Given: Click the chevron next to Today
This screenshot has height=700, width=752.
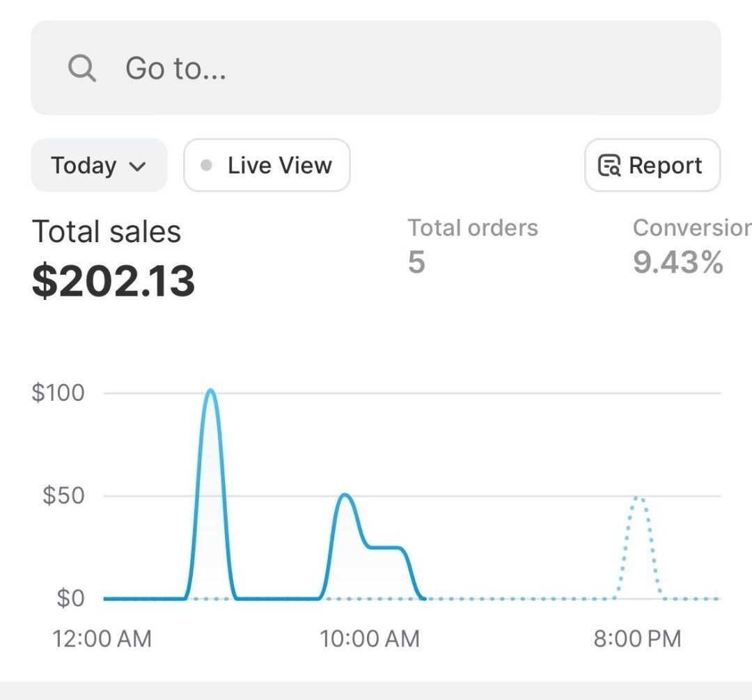Looking at the screenshot, I should pos(138,167).
